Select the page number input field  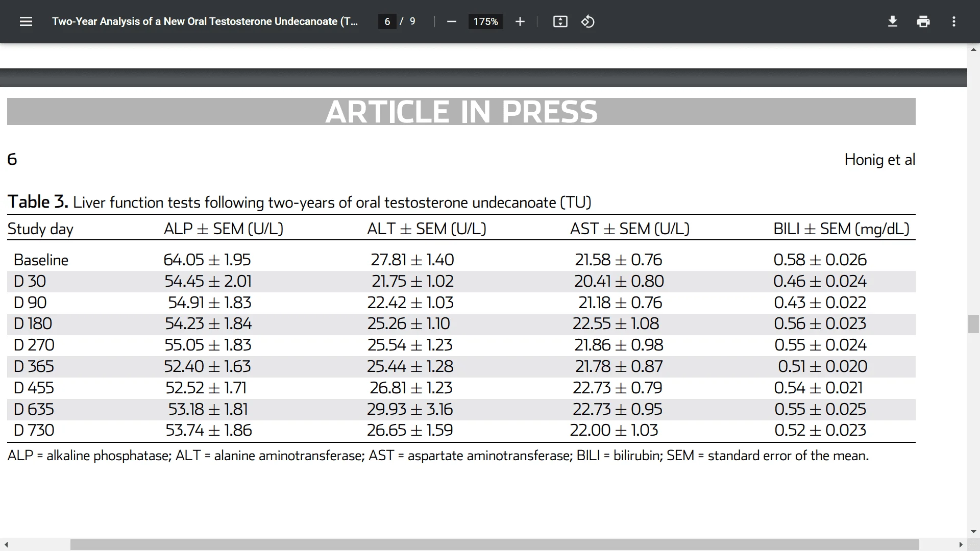(x=387, y=21)
